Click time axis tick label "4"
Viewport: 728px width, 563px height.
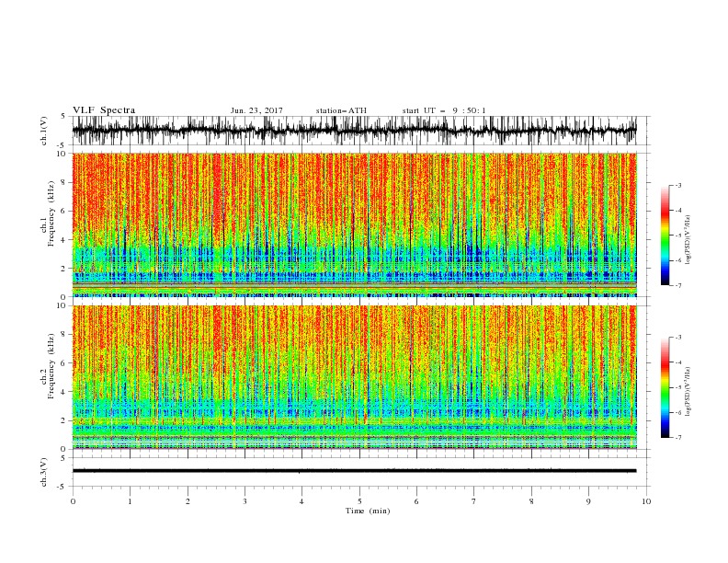coord(301,501)
